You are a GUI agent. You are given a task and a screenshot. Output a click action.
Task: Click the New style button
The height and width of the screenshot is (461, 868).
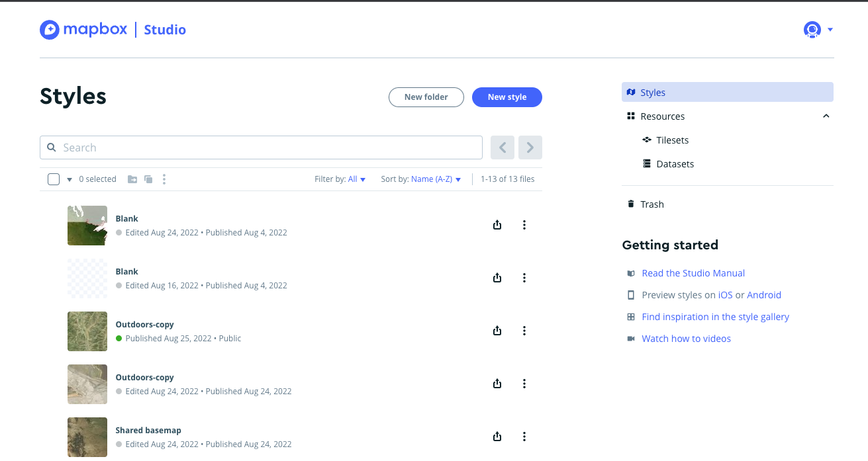[x=506, y=97]
